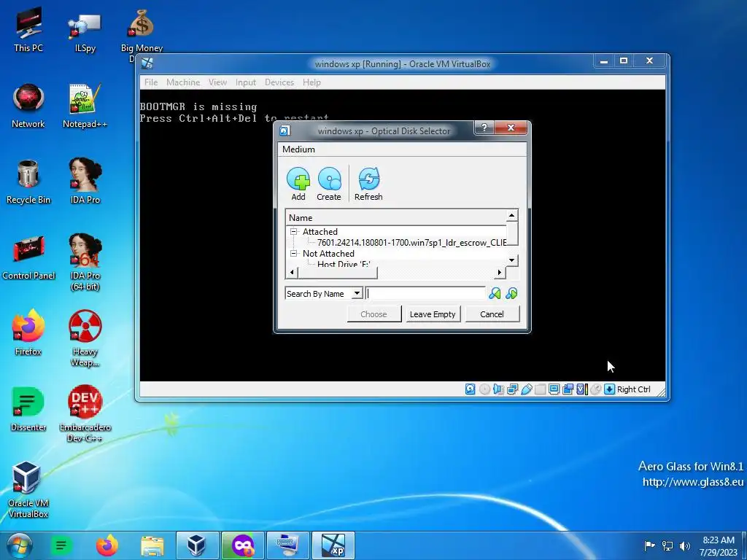Click the media list scroll down arrow

(x=511, y=260)
